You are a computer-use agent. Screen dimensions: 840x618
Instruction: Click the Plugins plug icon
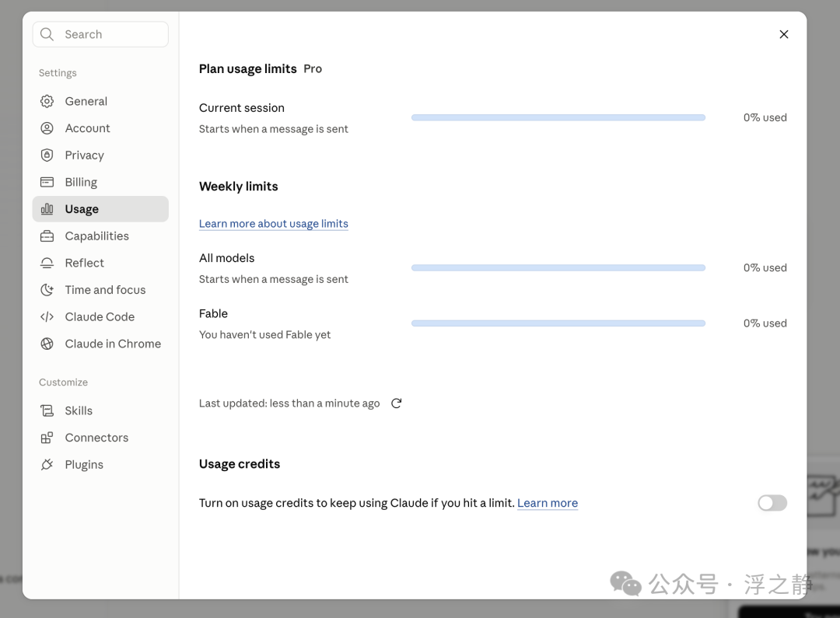[x=47, y=464]
